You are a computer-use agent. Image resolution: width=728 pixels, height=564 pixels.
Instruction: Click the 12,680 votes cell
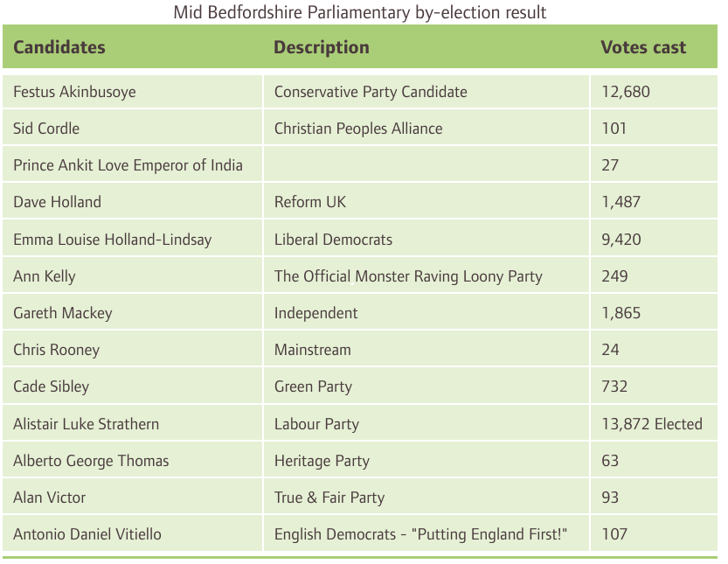654,92
